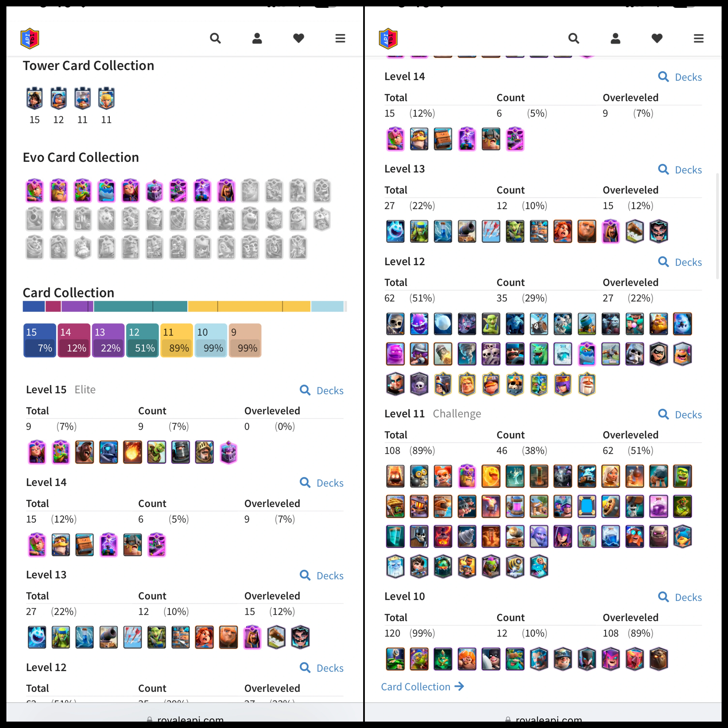Select the Fireball card in Level 15 row
728x728 pixels.
tap(132, 452)
